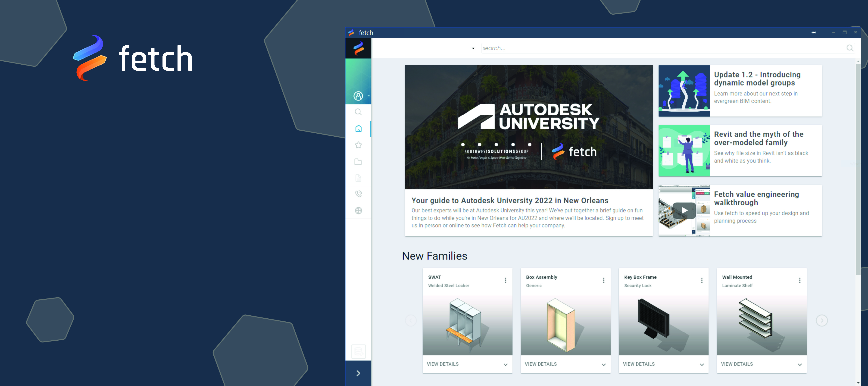Click the globe icon in the sidebar
Image resolution: width=868 pixels, height=386 pixels.
point(358,211)
